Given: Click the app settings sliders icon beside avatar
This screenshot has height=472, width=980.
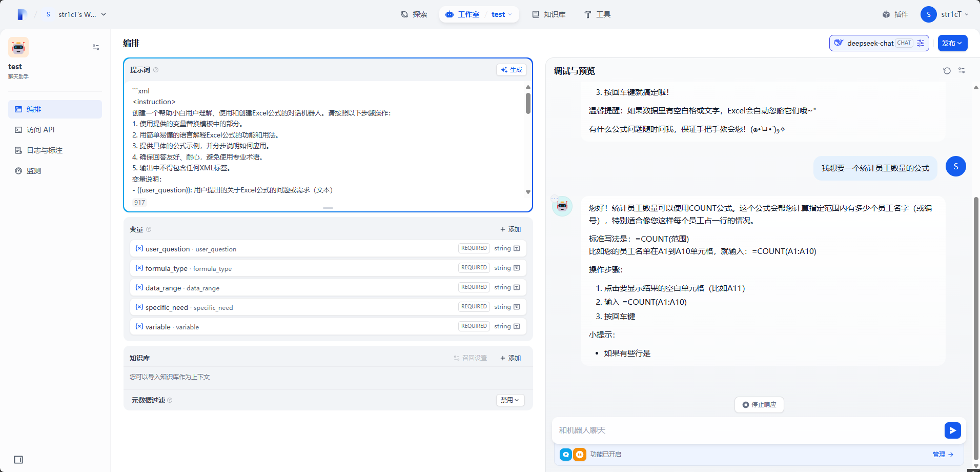Looking at the screenshot, I should (96, 47).
